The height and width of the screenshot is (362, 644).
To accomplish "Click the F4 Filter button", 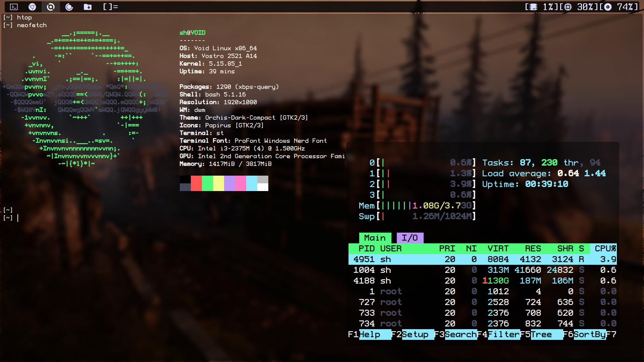I will (503, 334).
